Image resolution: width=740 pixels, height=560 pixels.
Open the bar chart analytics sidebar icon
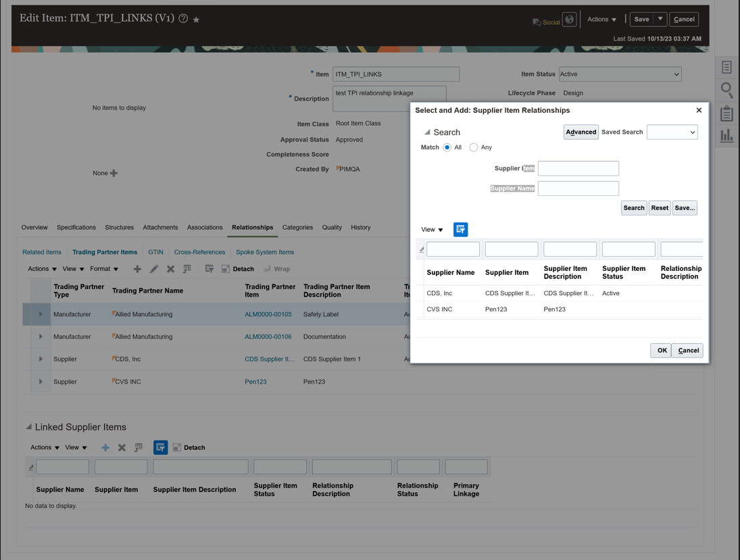pos(726,135)
